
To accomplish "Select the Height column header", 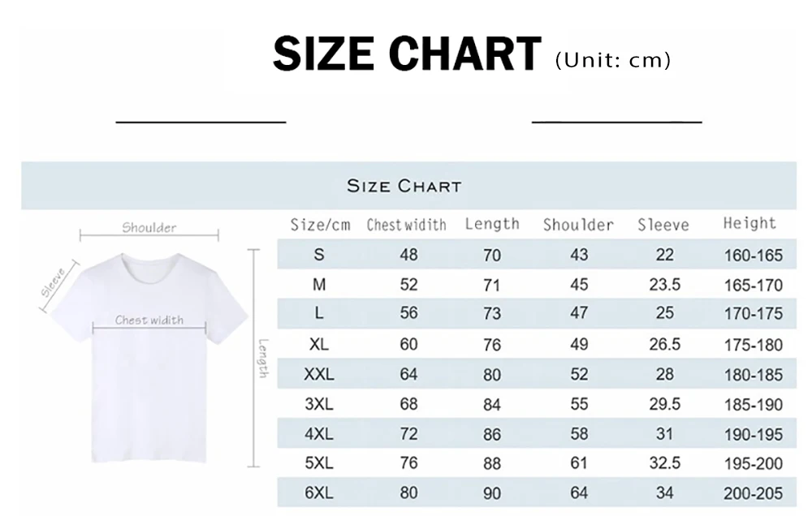I will (749, 223).
